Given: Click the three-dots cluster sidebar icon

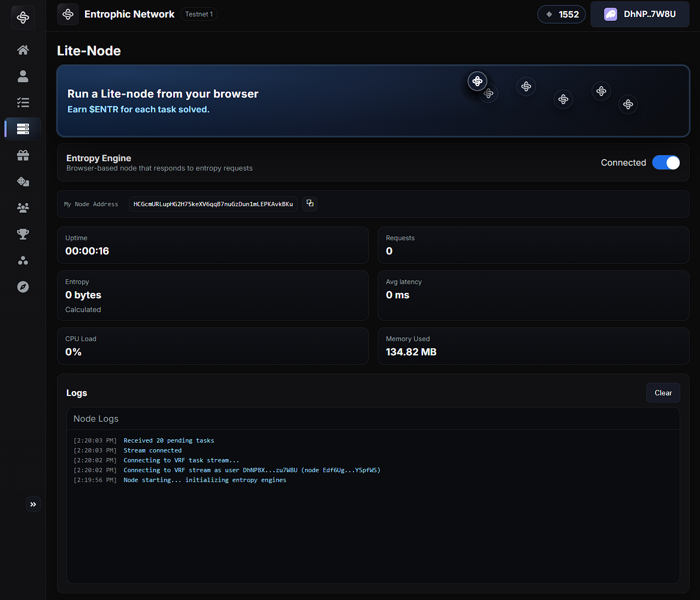Looking at the screenshot, I should (23, 261).
